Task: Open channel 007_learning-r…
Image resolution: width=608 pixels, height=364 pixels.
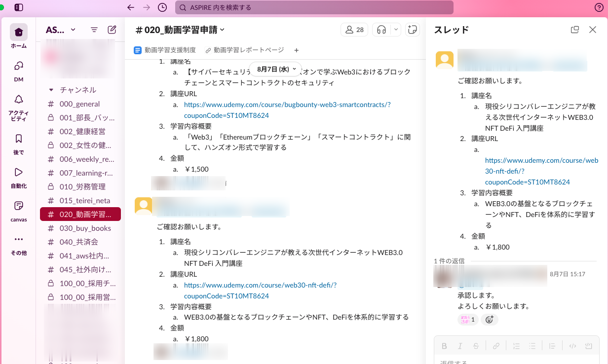Action: pos(80,173)
